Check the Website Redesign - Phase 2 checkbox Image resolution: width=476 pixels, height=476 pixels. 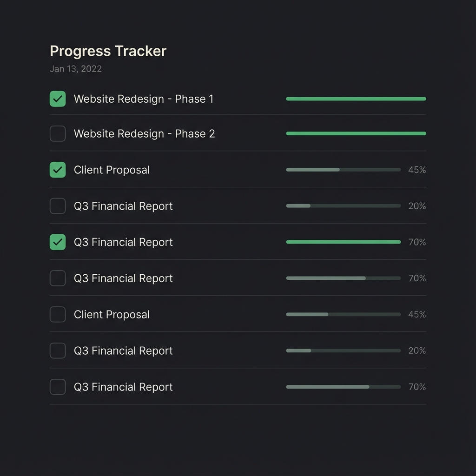coord(58,133)
